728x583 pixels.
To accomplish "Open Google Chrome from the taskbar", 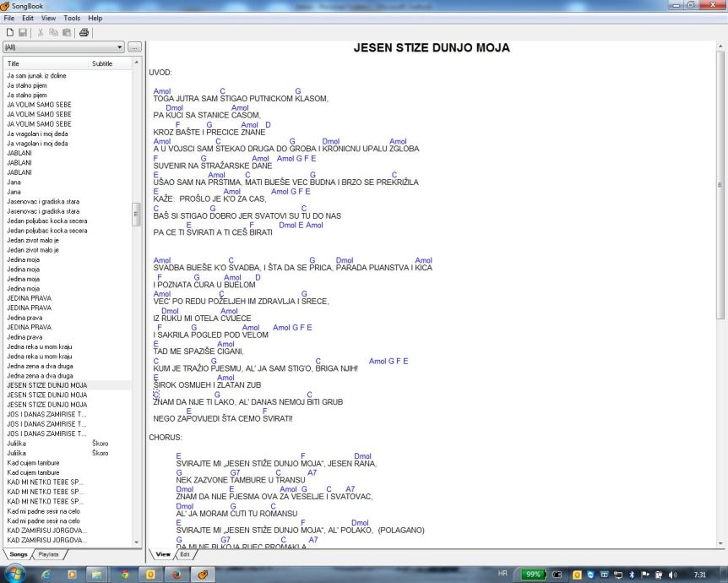I will pos(124,573).
